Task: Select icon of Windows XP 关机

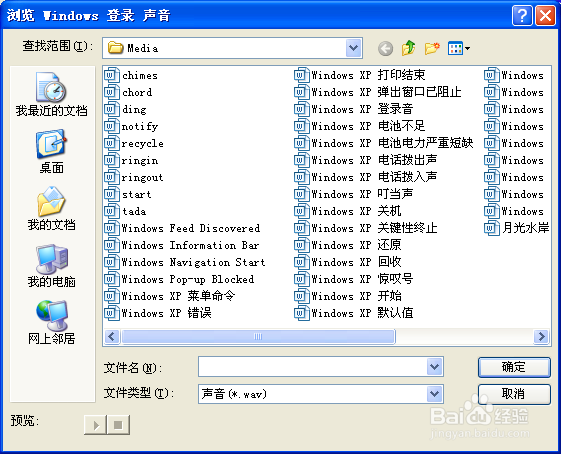Action: [302, 211]
